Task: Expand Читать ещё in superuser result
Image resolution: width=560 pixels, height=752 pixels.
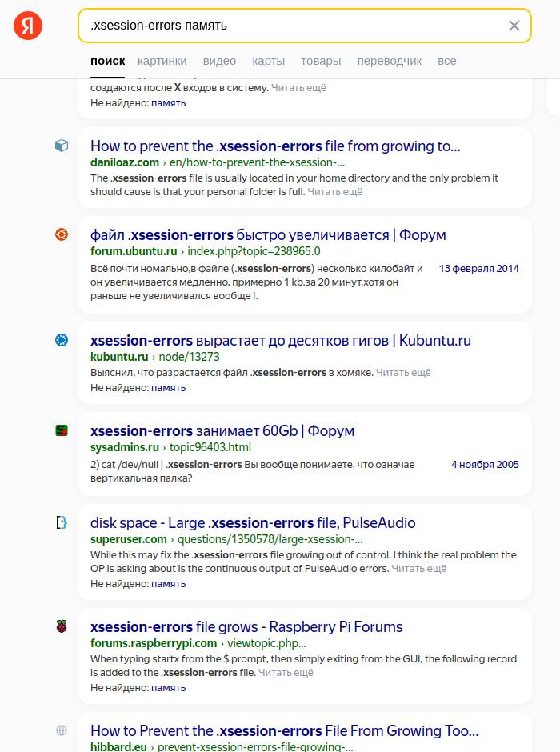Action: click(x=419, y=569)
